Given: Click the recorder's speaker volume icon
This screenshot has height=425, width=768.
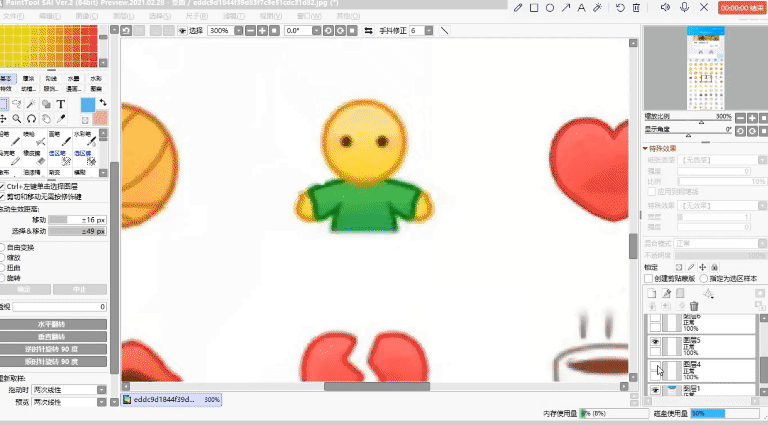Looking at the screenshot, I should [665, 7].
